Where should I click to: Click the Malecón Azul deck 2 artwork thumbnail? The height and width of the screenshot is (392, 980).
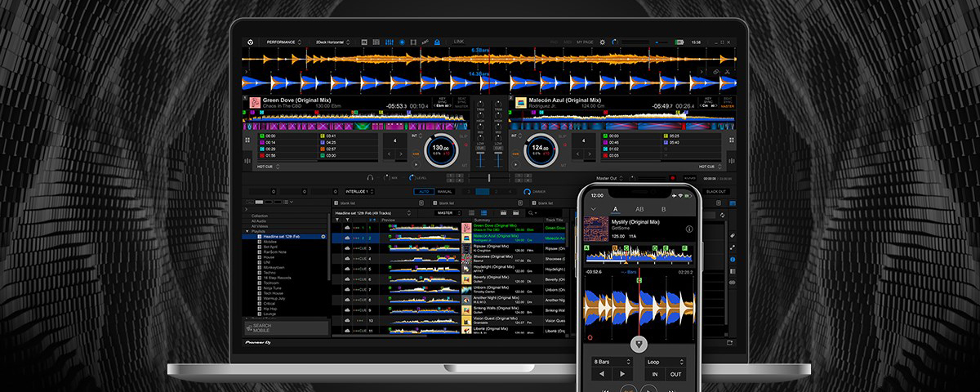pos(520,103)
